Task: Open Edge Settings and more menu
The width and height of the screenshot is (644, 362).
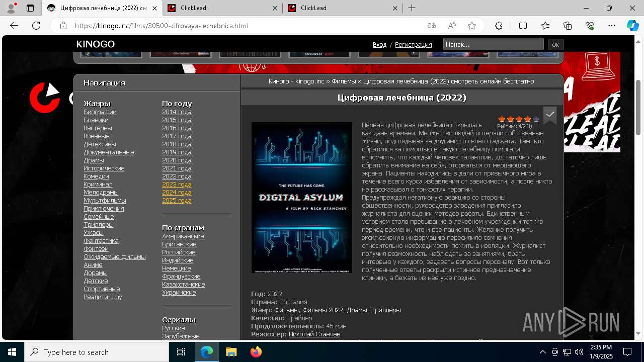Action: (612, 26)
